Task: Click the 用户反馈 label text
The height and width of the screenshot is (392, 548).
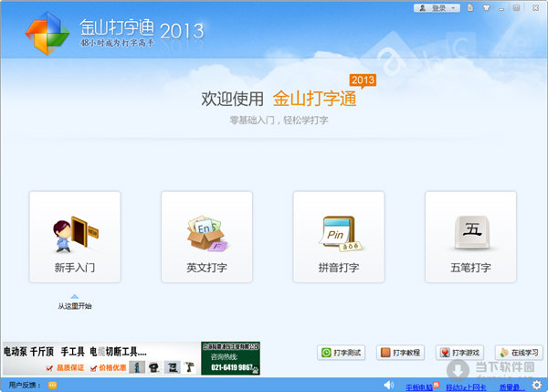Action: point(25,385)
